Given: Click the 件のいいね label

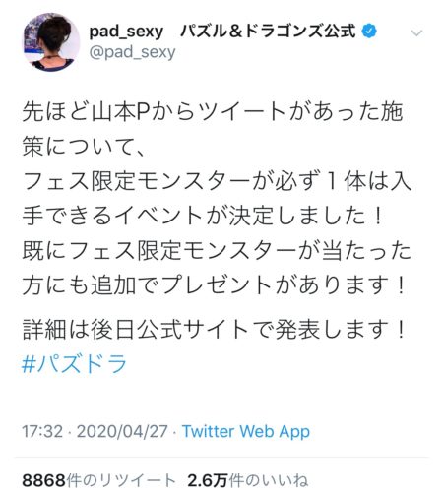Looking at the screenshot, I should (269, 481).
